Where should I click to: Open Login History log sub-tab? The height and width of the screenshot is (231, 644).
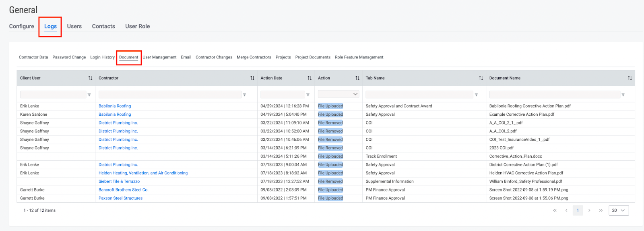(x=103, y=57)
